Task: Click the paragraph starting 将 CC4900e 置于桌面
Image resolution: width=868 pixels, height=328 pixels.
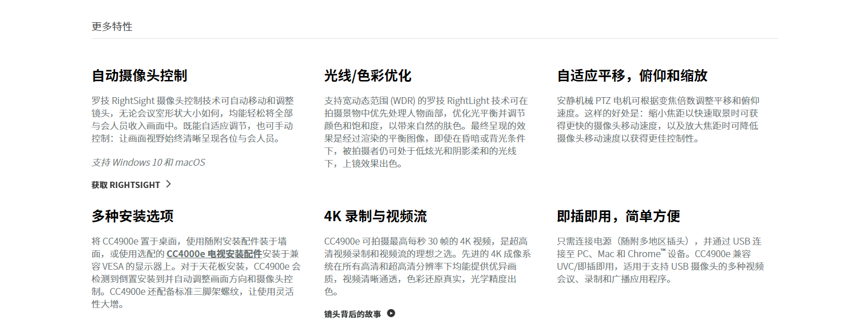Action: tap(196, 272)
